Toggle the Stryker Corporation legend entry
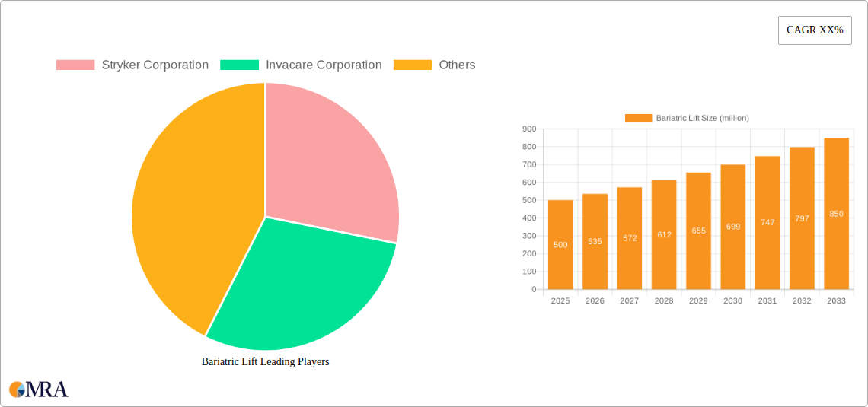 tap(132, 65)
